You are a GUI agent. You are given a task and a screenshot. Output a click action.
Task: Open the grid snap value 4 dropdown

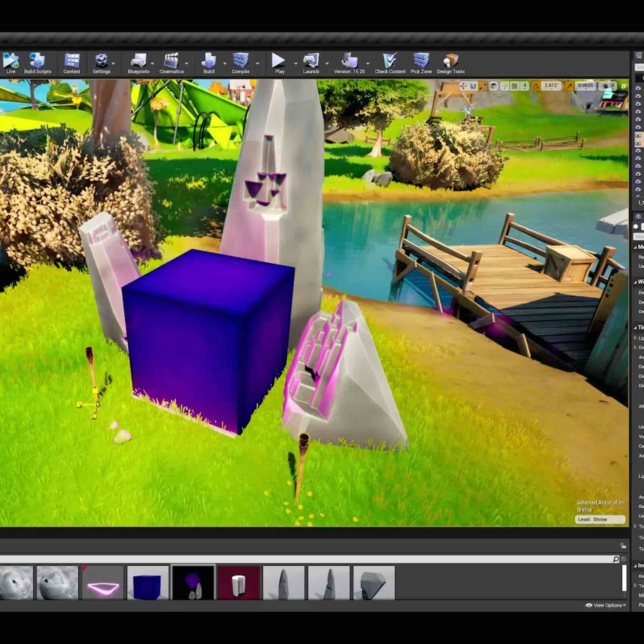point(524,86)
